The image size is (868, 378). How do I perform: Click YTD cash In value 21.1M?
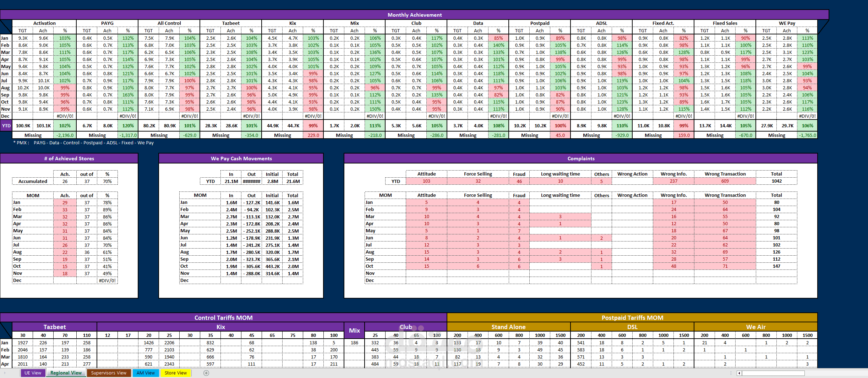tap(231, 181)
